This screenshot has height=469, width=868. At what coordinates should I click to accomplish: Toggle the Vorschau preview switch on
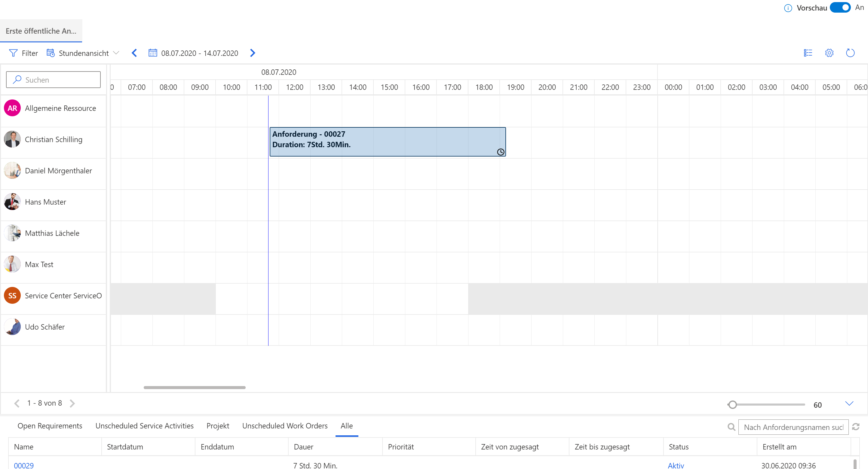tap(839, 7)
